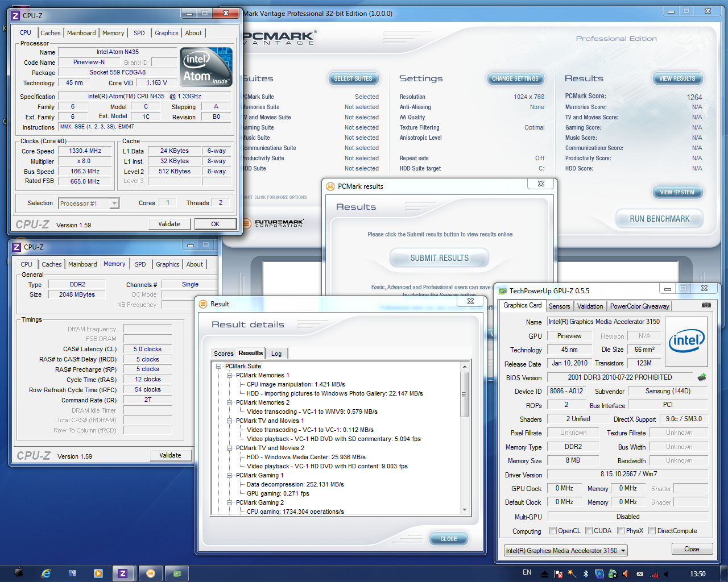Open SPD tab in lower CPU-Z window
The width and height of the screenshot is (728, 582).
[x=140, y=264]
